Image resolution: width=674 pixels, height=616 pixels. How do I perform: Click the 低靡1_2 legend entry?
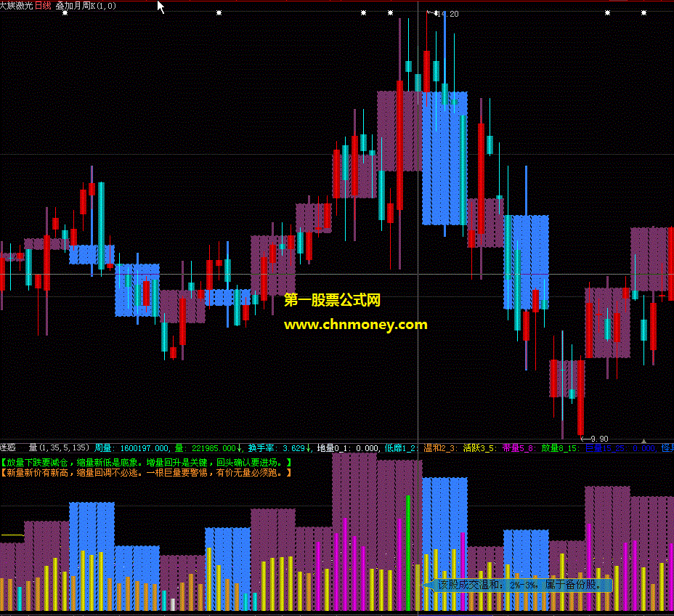tap(401, 448)
